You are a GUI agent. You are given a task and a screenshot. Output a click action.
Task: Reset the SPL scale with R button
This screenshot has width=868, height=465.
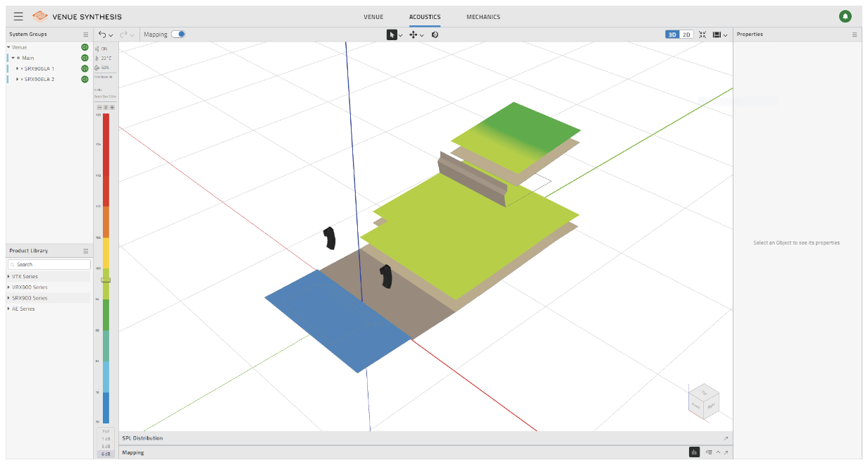coord(106,107)
